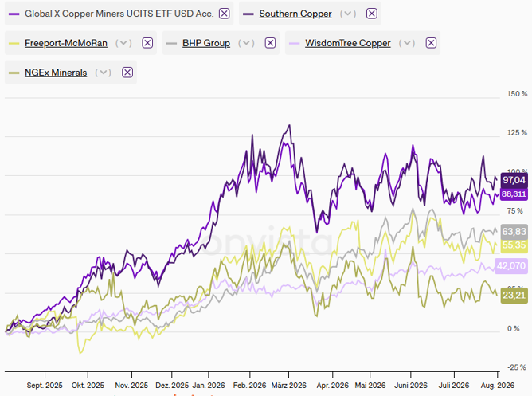Viewport: 532px width, 396px height.
Task: Click the 150 % y-axis label
Action: 517,94
